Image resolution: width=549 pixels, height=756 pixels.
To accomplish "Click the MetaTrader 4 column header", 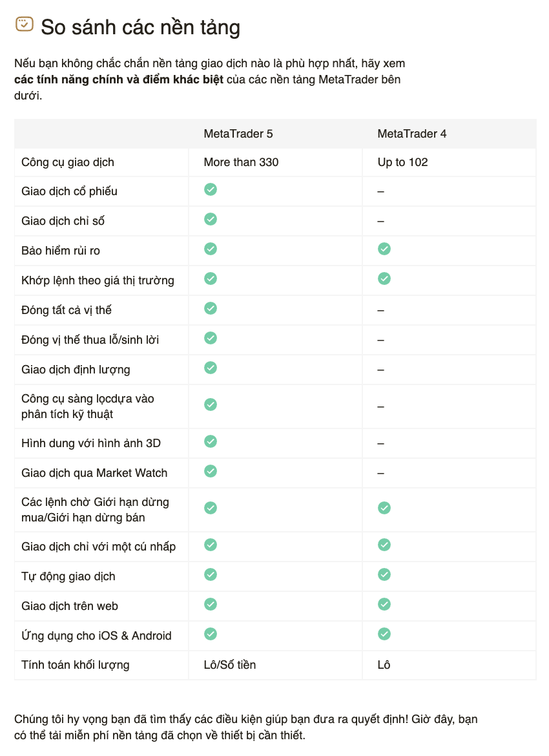I will tap(412, 134).
